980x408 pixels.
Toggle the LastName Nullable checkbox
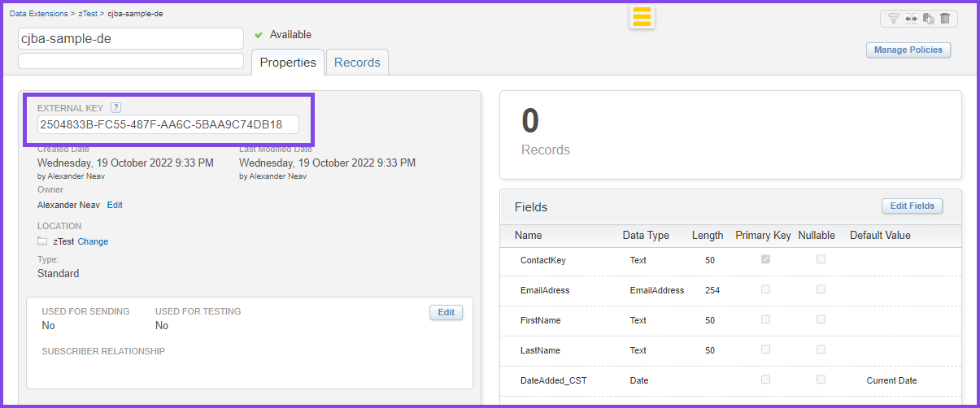821,349
